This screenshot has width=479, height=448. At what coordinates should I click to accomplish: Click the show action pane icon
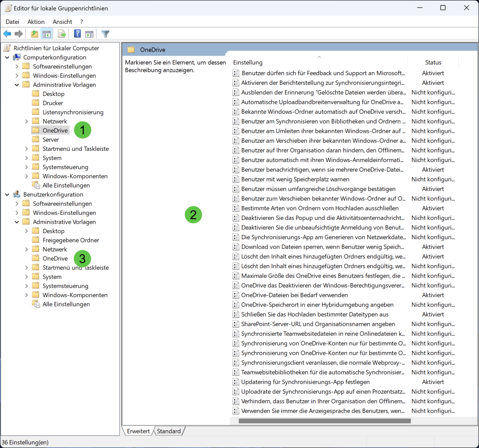(x=89, y=33)
